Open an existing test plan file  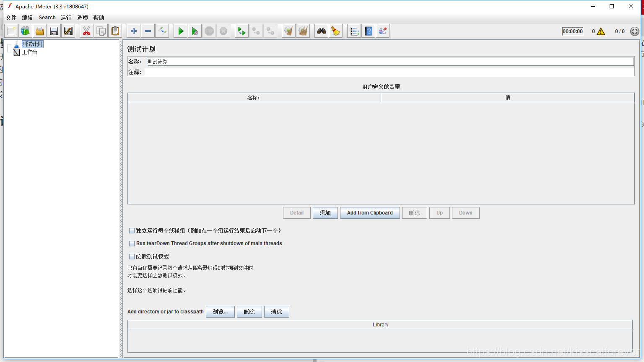click(40, 31)
